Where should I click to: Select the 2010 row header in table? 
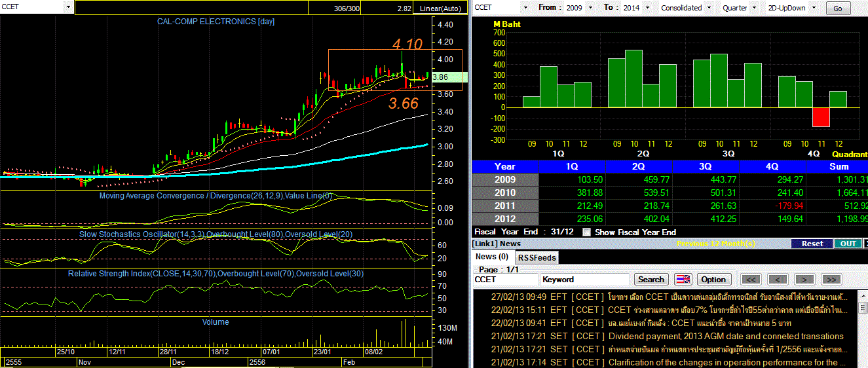tap(505, 193)
